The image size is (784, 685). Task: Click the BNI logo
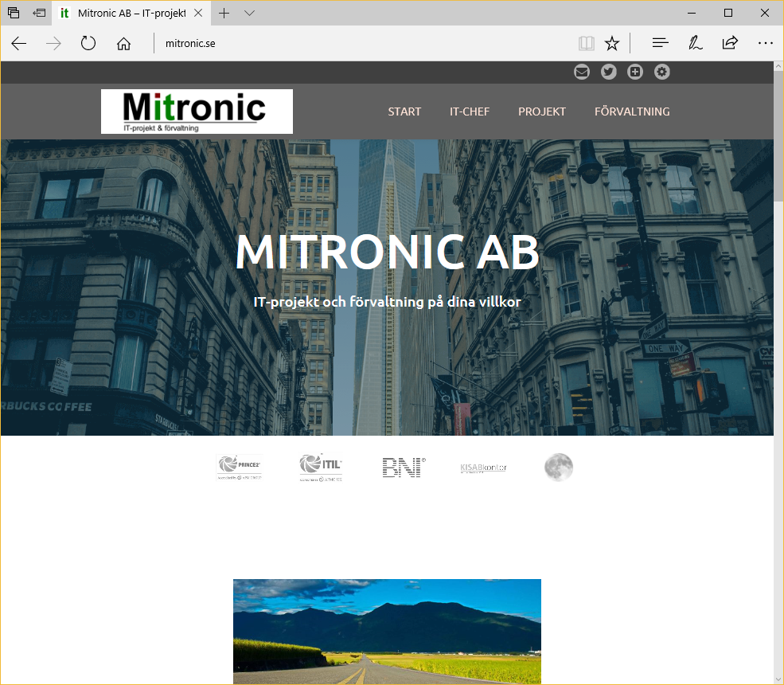click(x=404, y=468)
